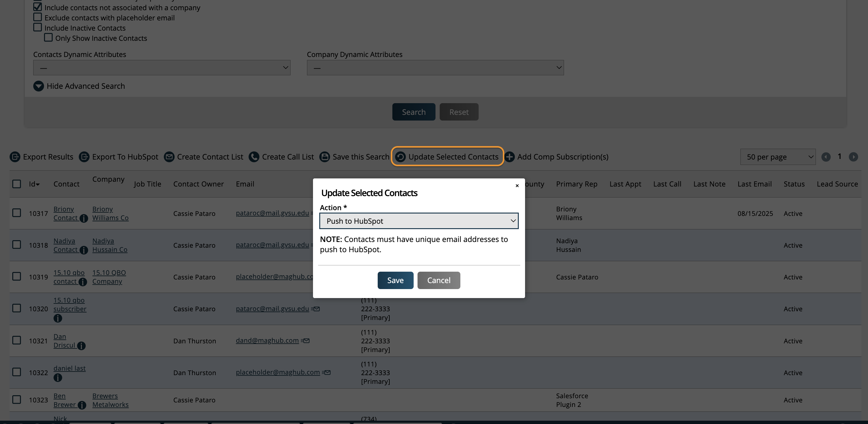Collapse the Hide Advanced Search section
The width and height of the screenshot is (868, 424).
pyautogui.click(x=79, y=86)
